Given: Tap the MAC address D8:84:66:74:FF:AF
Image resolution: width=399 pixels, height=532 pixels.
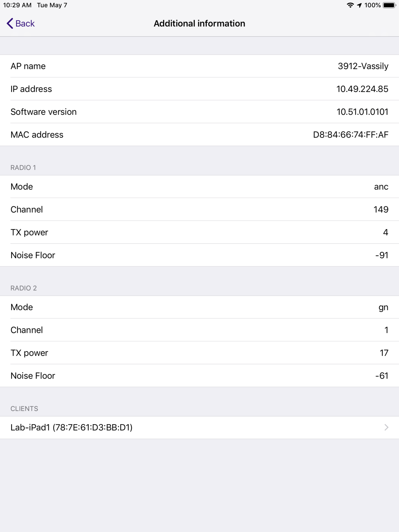Looking at the screenshot, I should (351, 135).
